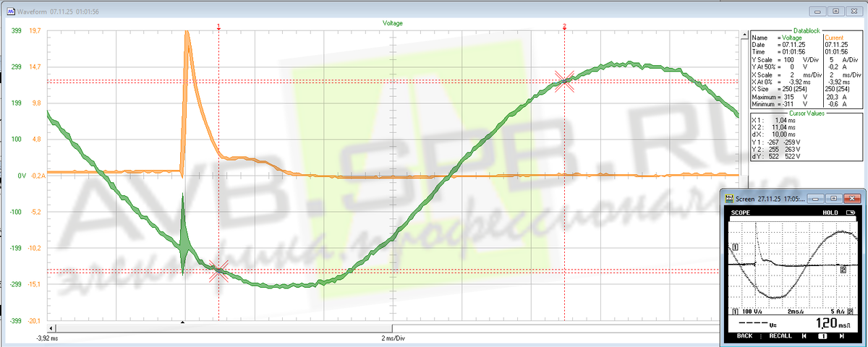Click the 2ms/div readout in Screen window
This screenshot has height=347, width=868.
pyautogui.click(x=795, y=311)
